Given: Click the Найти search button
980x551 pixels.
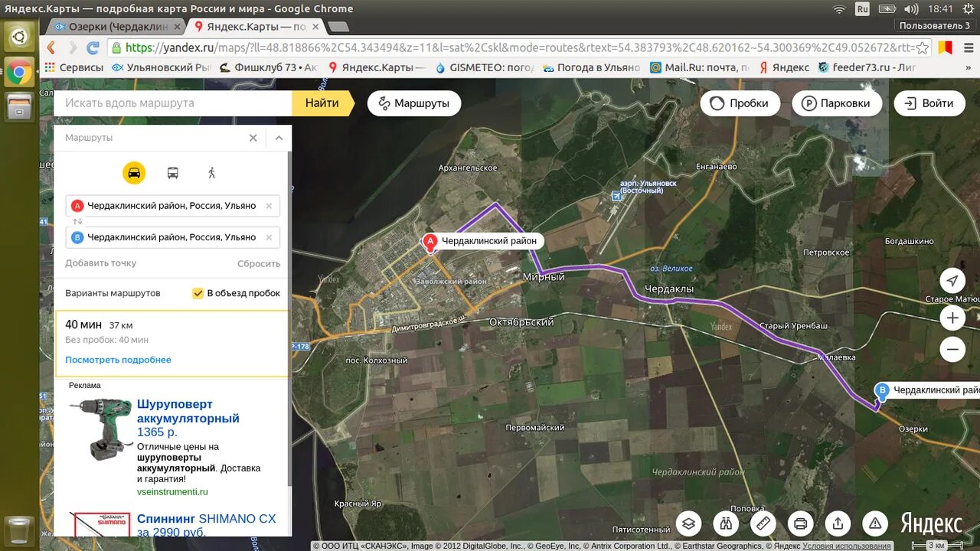Looking at the screenshot, I should click(322, 103).
